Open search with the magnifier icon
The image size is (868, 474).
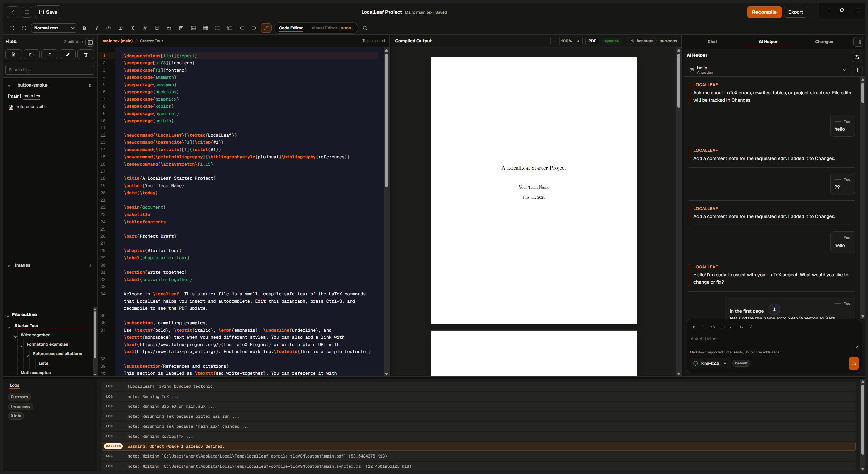[365, 28]
